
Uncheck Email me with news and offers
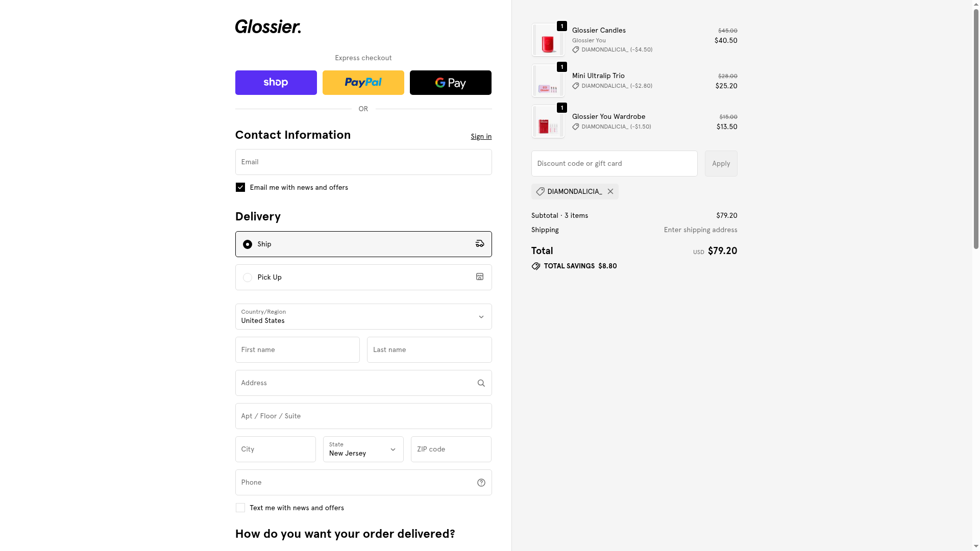pyautogui.click(x=240, y=187)
